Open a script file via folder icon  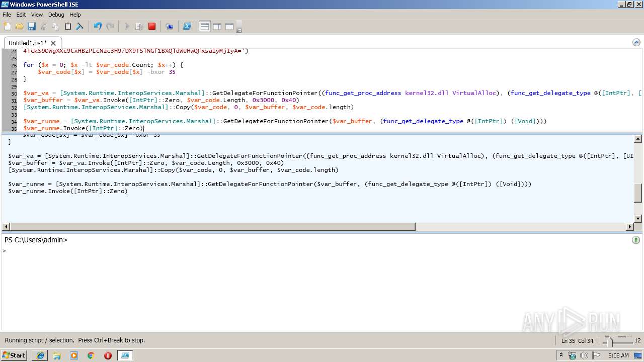pos(19,27)
